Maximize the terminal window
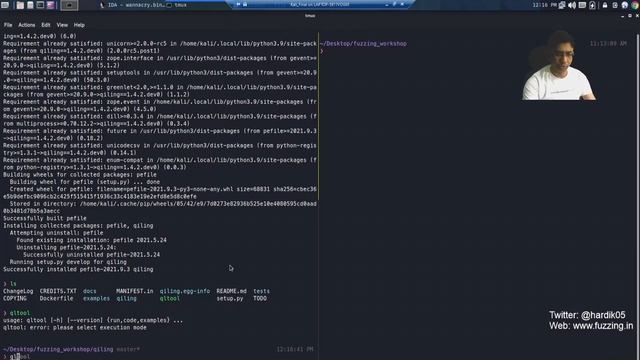 630,16
